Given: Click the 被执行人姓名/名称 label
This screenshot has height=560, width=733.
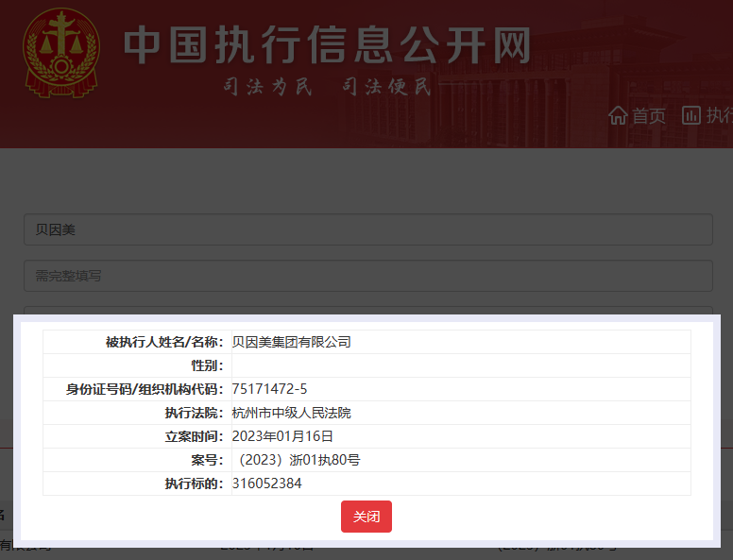Looking at the screenshot, I should [x=164, y=342].
